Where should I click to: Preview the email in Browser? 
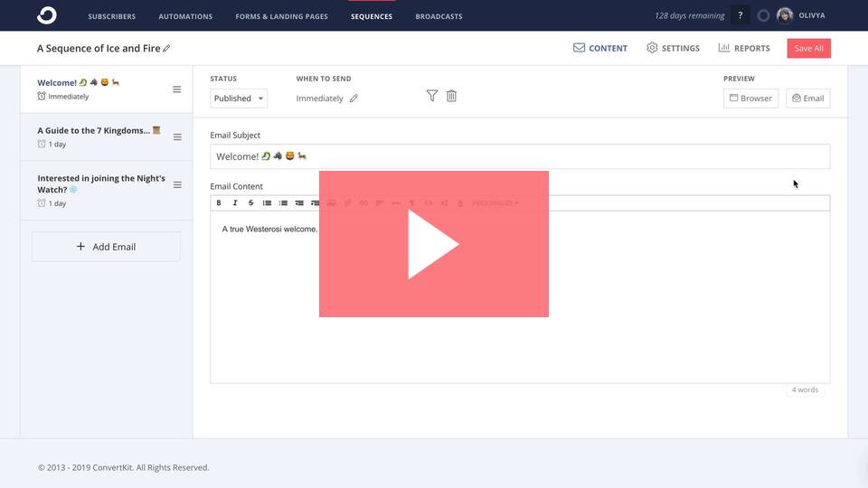click(750, 98)
